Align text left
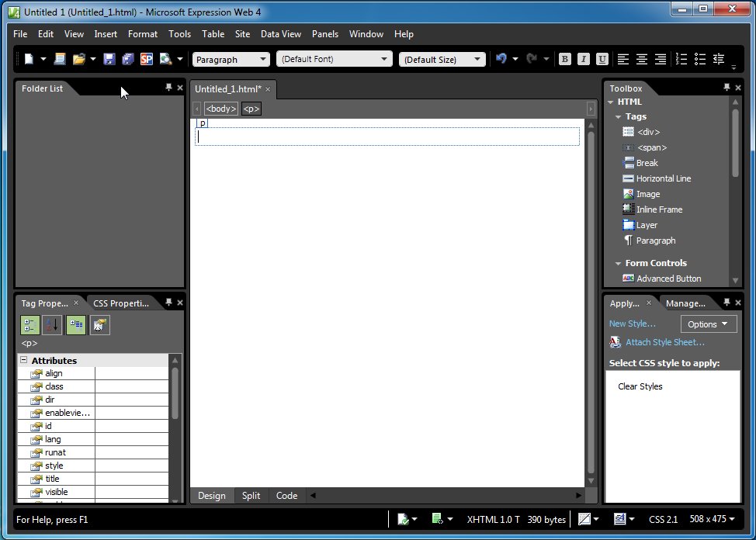756x540 pixels. [x=623, y=59]
